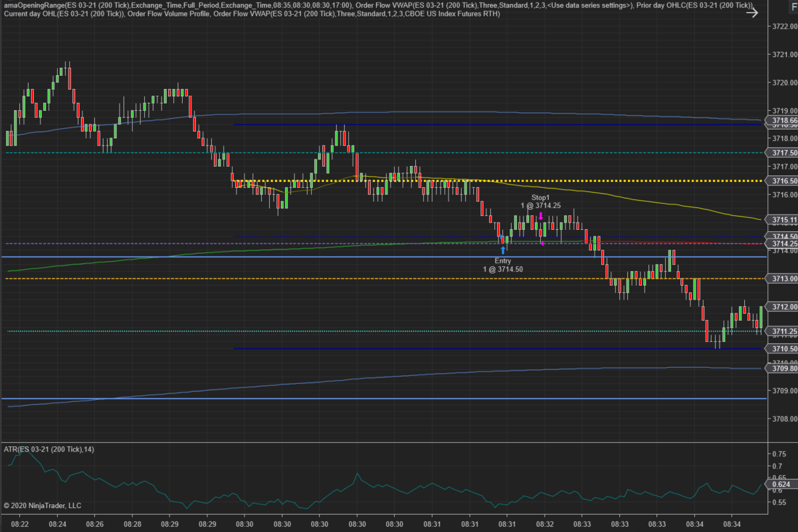Click the 08:32 time axis label
The image size is (798, 532).
tap(545, 524)
